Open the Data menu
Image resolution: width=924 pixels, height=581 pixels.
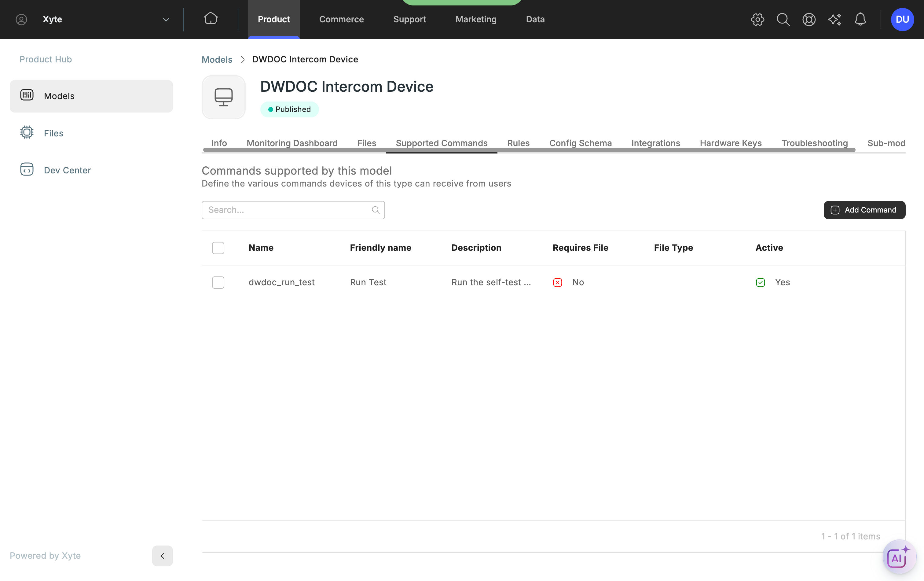[535, 19]
